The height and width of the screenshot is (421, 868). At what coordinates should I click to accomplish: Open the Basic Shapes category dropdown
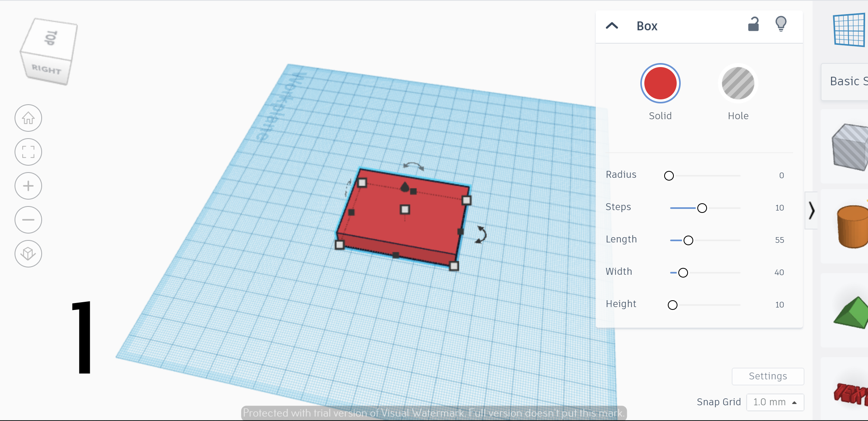point(845,82)
